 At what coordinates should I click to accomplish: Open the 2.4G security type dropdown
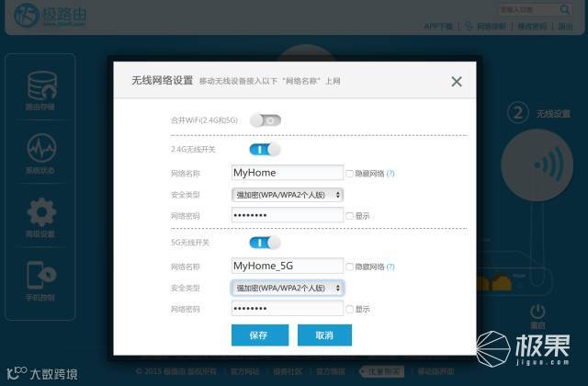(x=288, y=195)
